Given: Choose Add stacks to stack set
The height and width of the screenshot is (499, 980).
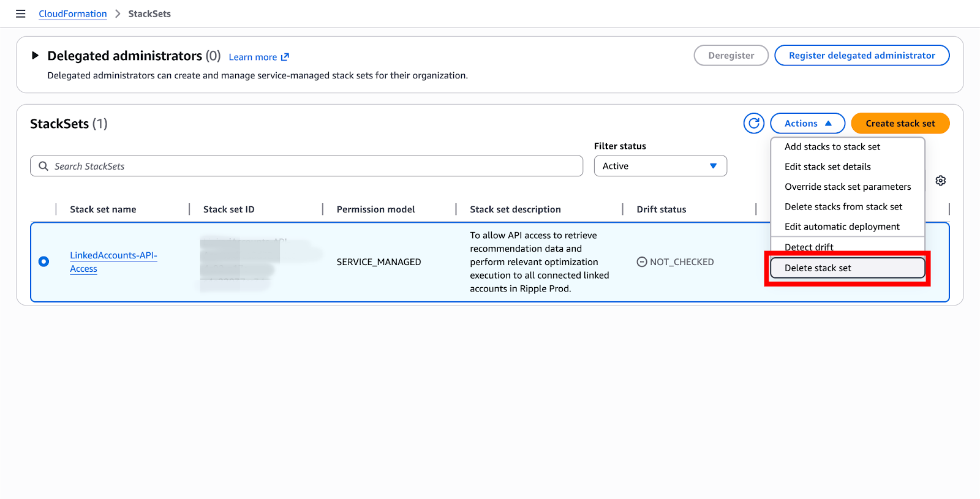Looking at the screenshot, I should pos(848,147).
